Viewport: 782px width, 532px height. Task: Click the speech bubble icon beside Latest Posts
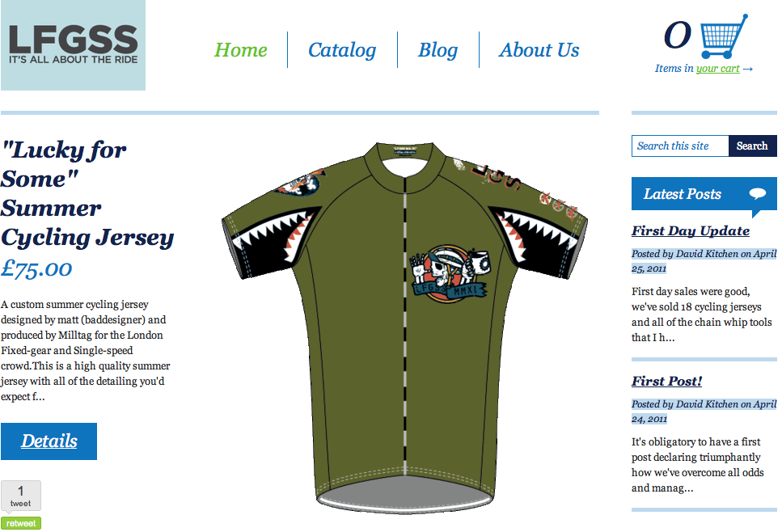[x=757, y=193]
